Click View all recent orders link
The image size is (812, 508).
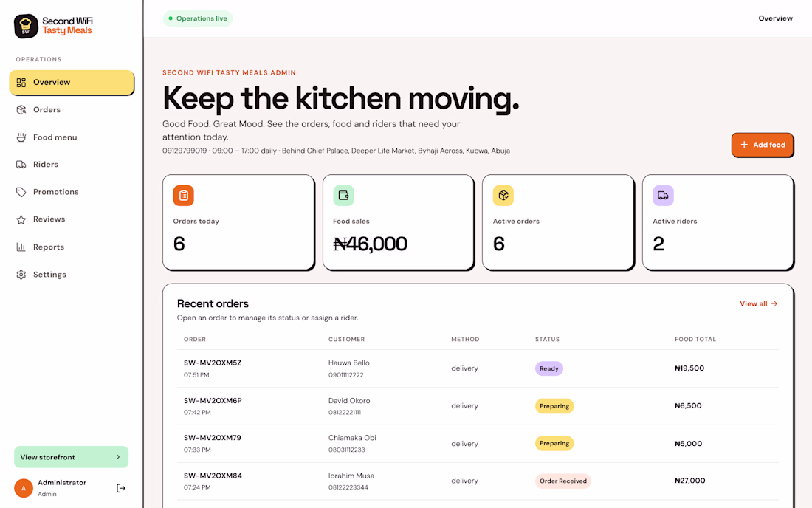pyautogui.click(x=759, y=304)
